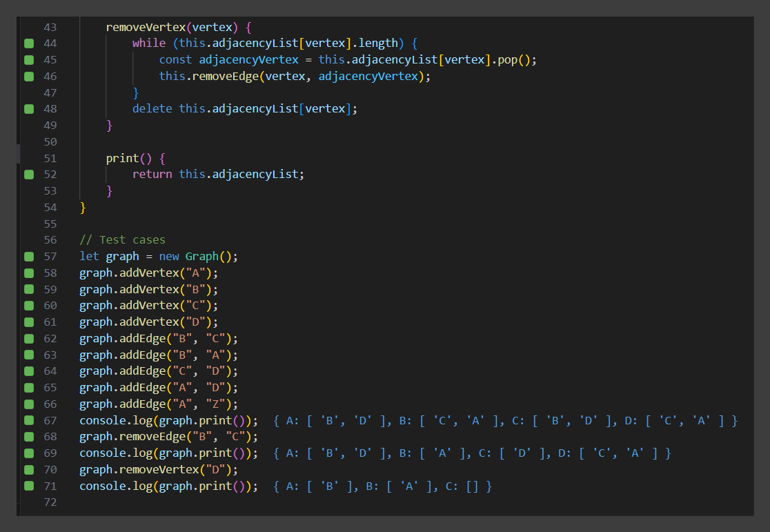Click the print() method definition
The height and width of the screenshot is (532, 770).
tap(135, 158)
